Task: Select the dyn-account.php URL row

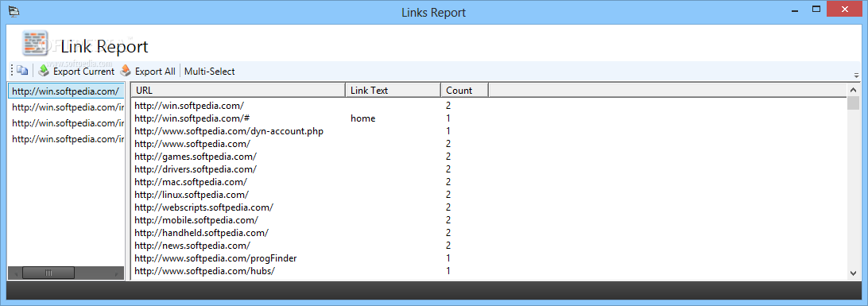Action: (x=489, y=131)
